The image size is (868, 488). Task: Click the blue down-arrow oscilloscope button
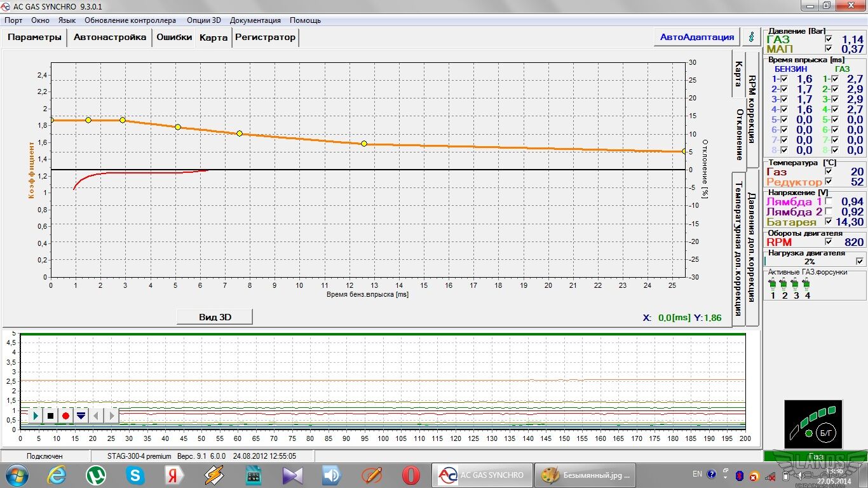pyautogui.click(x=81, y=416)
